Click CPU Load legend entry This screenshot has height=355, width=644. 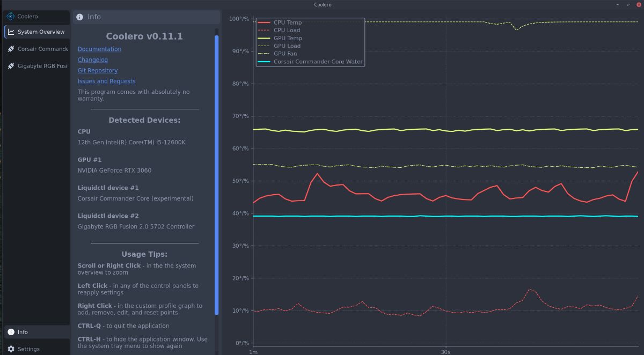(279, 30)
